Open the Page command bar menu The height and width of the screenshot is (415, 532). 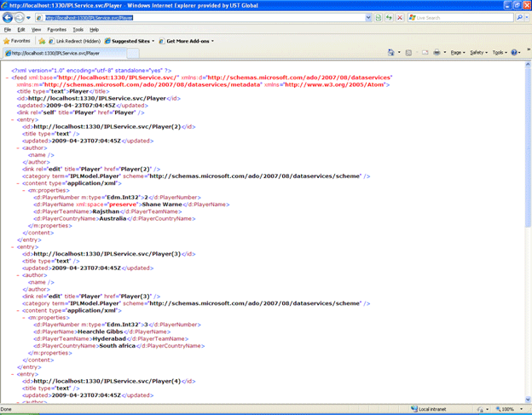click(x=458, y=52)
